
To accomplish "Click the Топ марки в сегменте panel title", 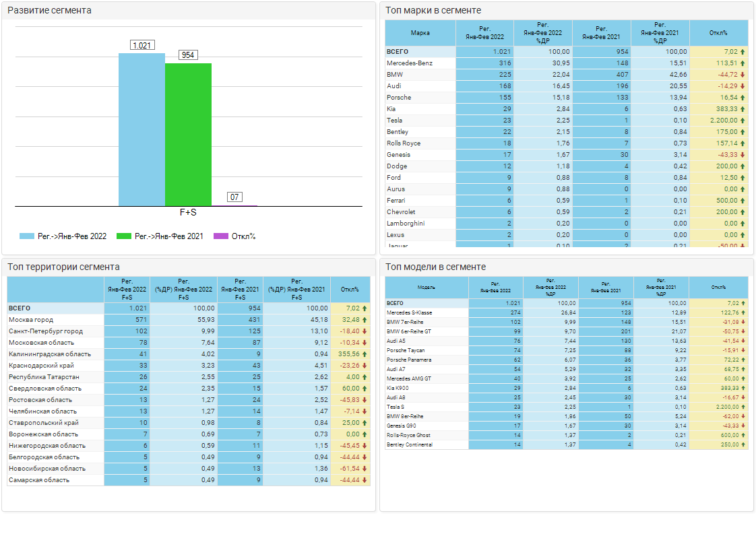I will [x=433, y=10].
